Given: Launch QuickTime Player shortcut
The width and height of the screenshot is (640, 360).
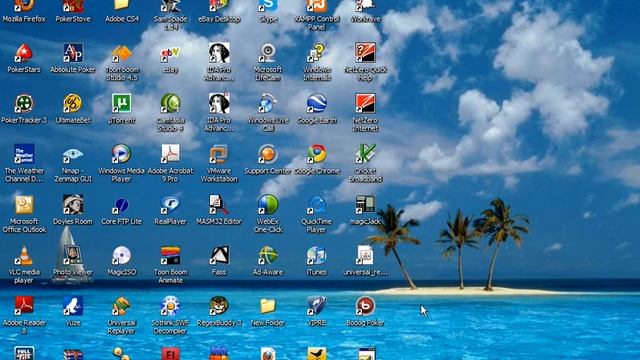Looking at the screenshot, I should (x=317, y=205).
